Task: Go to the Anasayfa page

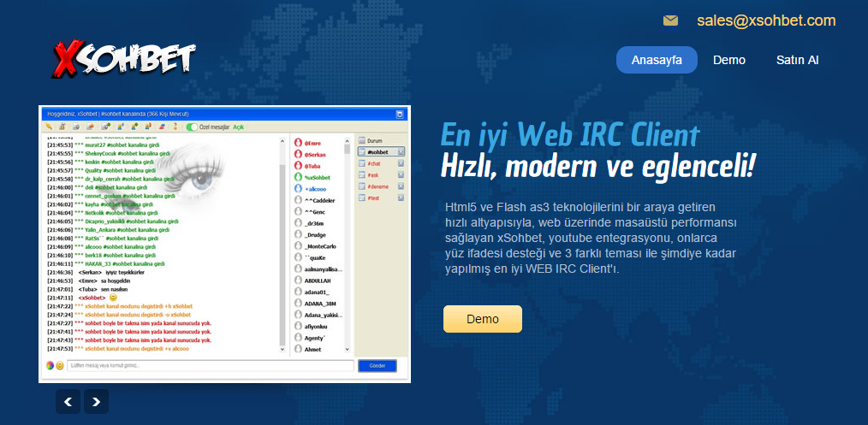Action: tap(657, 60)
